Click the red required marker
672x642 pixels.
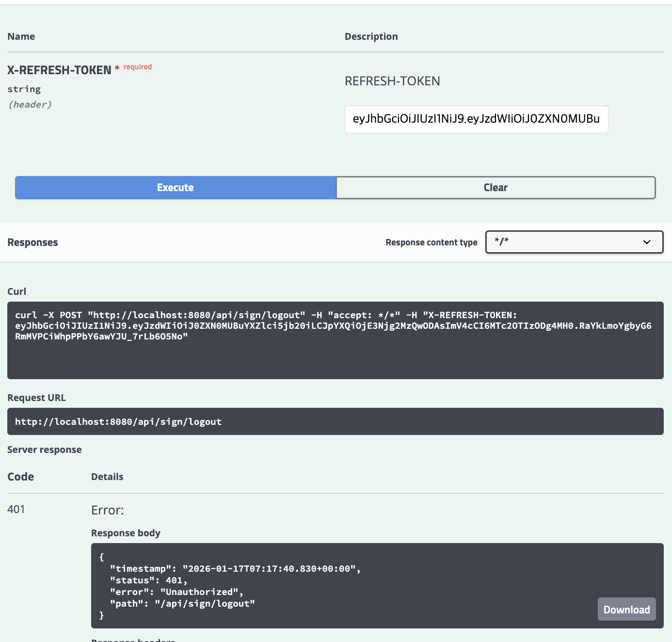133,67
